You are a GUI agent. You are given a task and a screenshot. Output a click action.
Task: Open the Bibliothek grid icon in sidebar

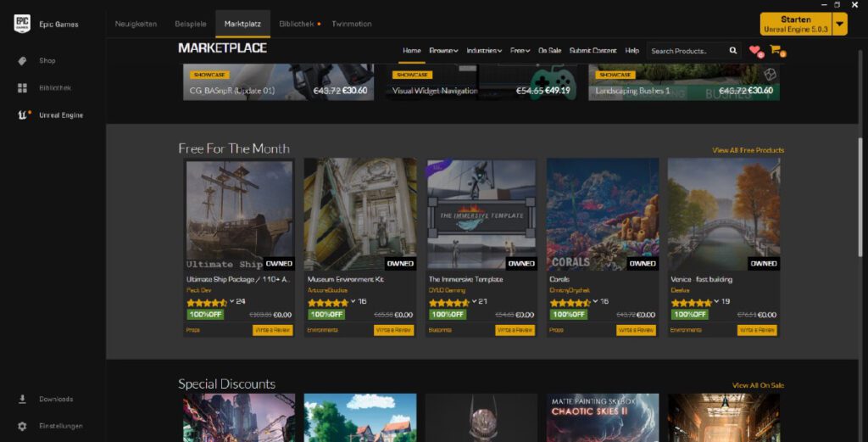coord(22,87)
